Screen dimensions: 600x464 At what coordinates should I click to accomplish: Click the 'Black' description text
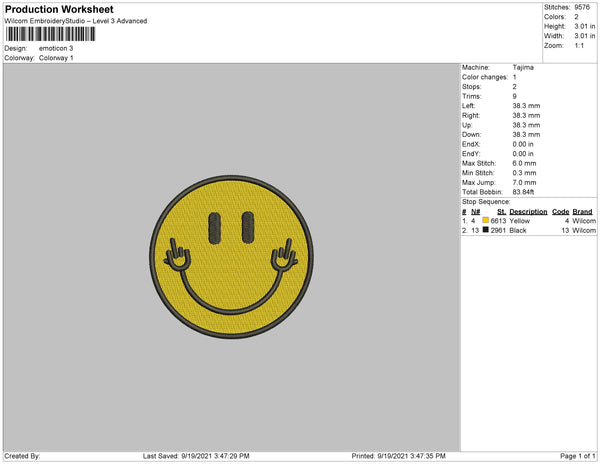[x=518, y=230]
